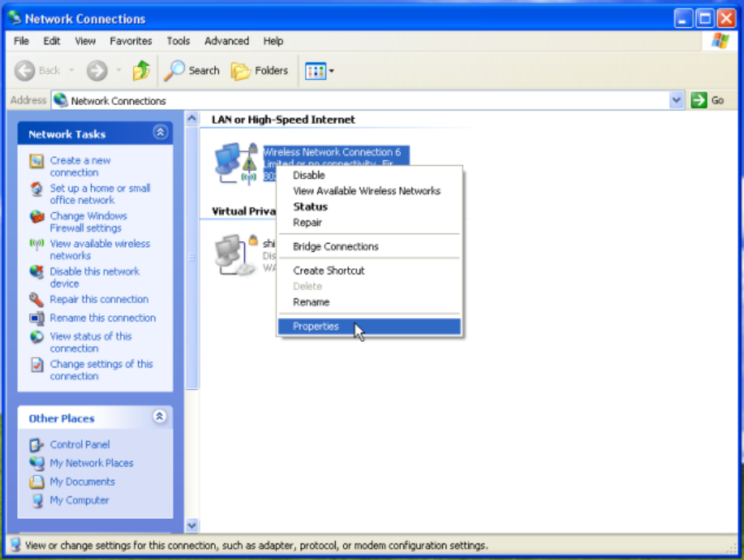744x560 pixels.
Task: Open Change Windows Firewall settings link
Action: [88, 222]
